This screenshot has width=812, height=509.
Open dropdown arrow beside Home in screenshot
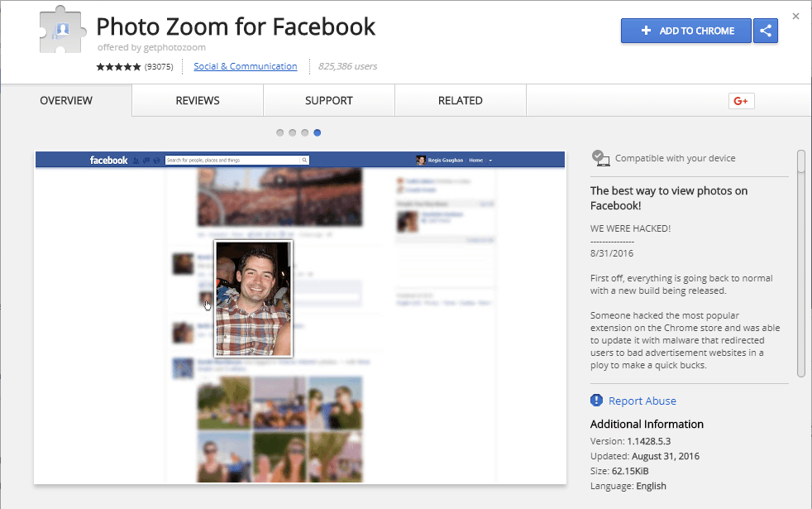click(x=490, y=161)
